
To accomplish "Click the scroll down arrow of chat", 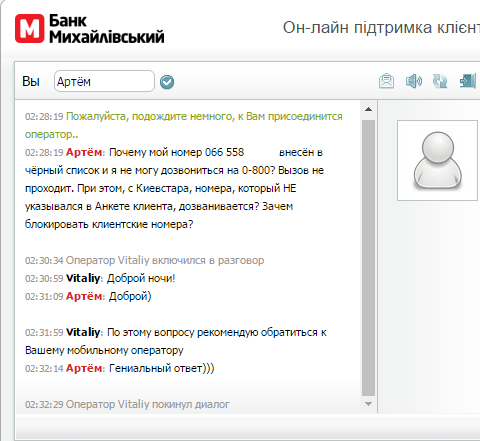I will [x=368, y=404].
